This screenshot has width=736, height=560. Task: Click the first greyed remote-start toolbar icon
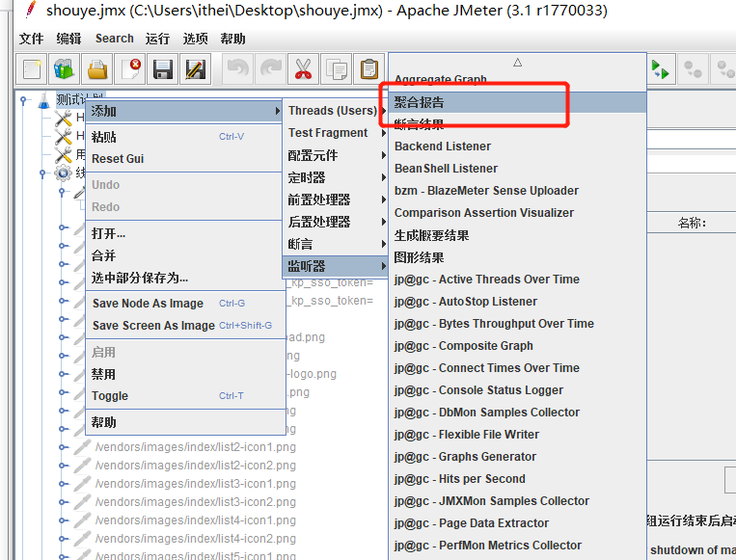(x=693, y=69)
